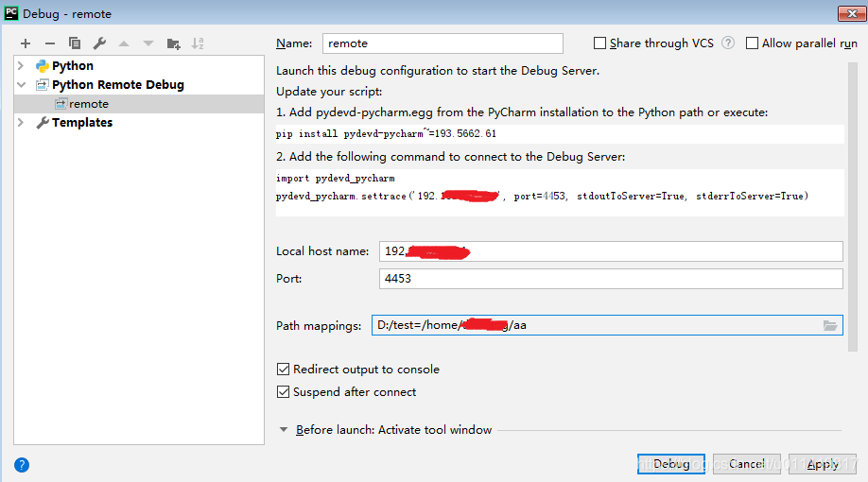
Task: Click the import pydevd_pycharm code line
Action: 336,179
